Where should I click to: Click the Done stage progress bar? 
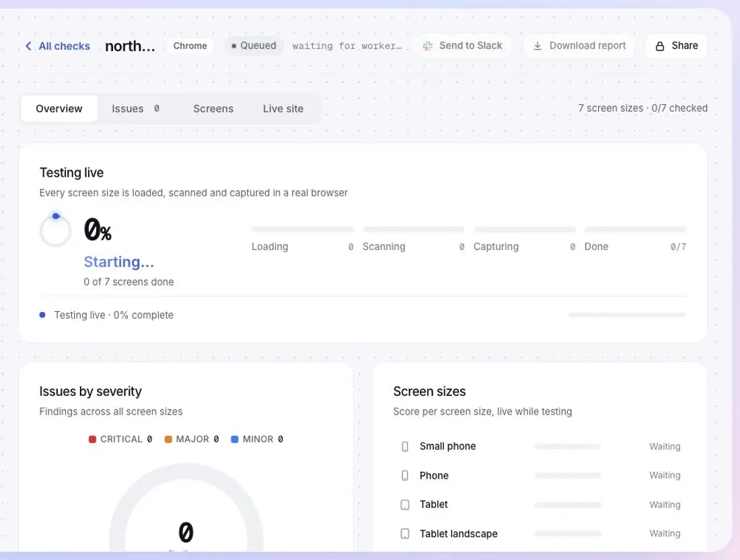635,229
